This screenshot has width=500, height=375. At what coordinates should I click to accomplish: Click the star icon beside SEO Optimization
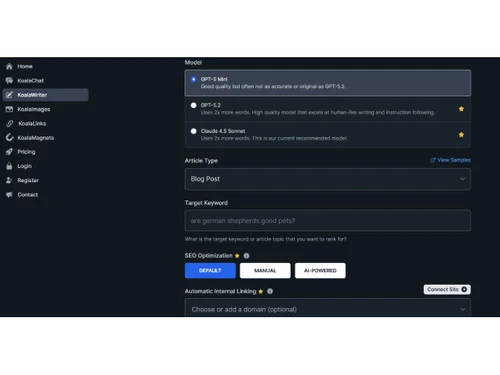[x=237, y=256]
